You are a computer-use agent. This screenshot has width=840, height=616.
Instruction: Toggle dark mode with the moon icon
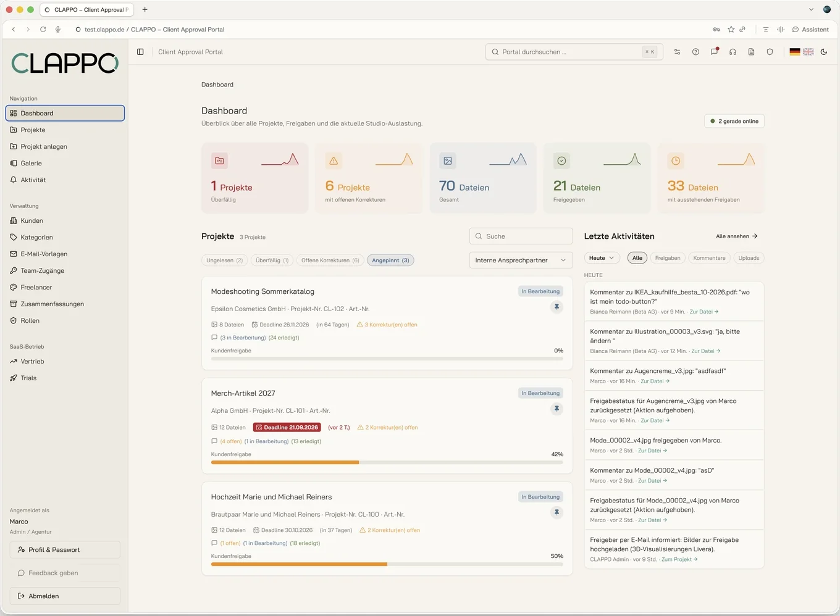(824, 52)
